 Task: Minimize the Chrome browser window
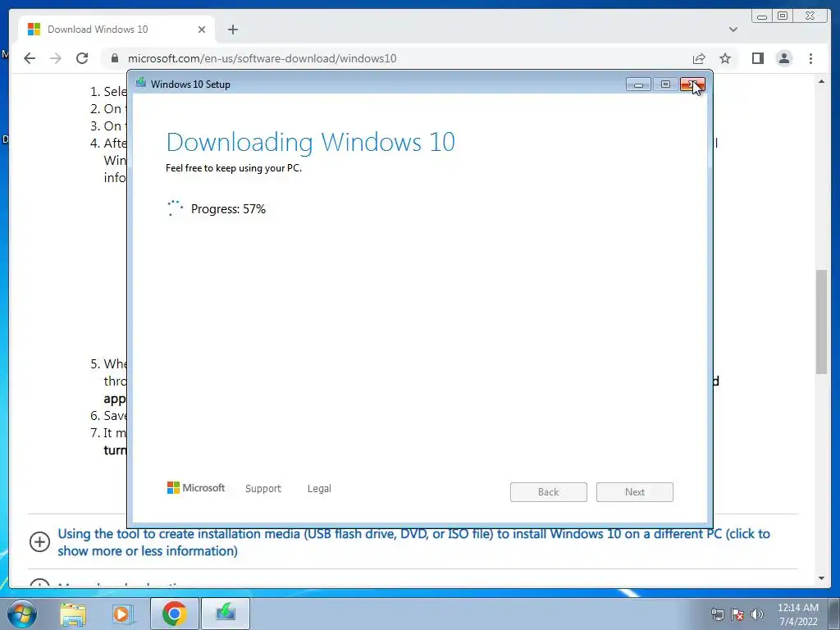pyautogui.click(x=762, y=16)
